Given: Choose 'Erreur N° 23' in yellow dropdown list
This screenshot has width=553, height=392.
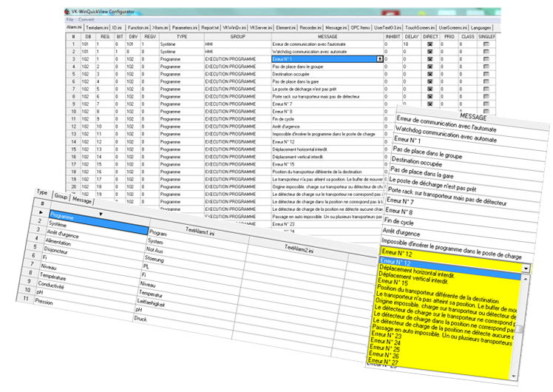Looking at the screenshot, I should click(x=386, y=334).
